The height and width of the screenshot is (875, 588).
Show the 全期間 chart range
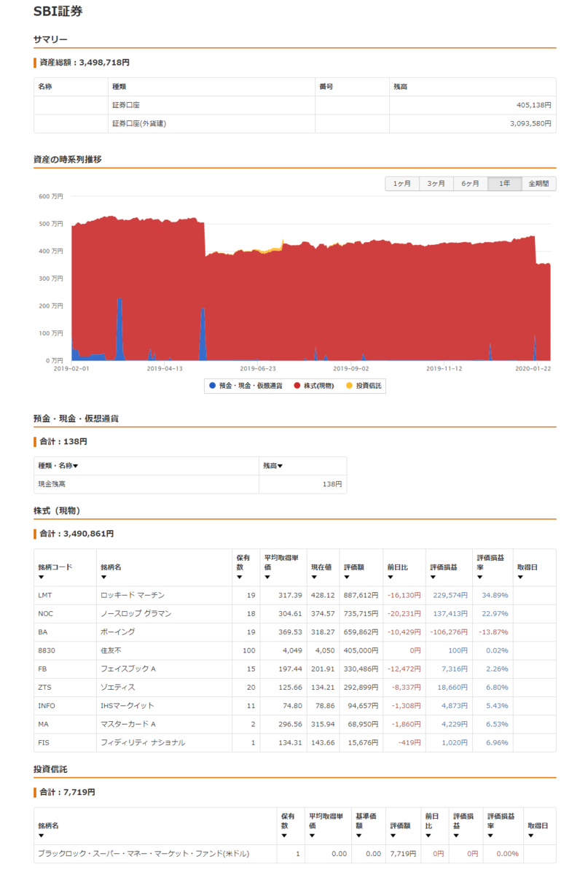pyautogui.click(x=539, y=184)
